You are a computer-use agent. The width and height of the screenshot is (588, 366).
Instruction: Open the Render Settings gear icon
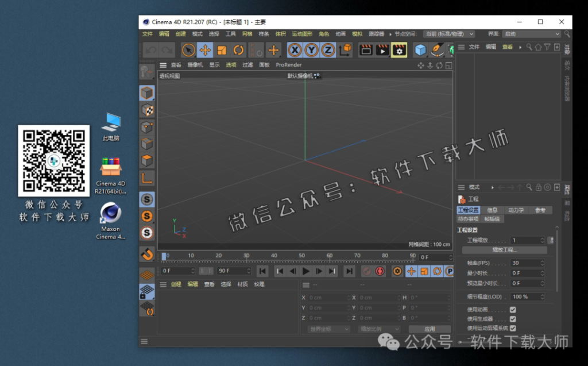399,50
